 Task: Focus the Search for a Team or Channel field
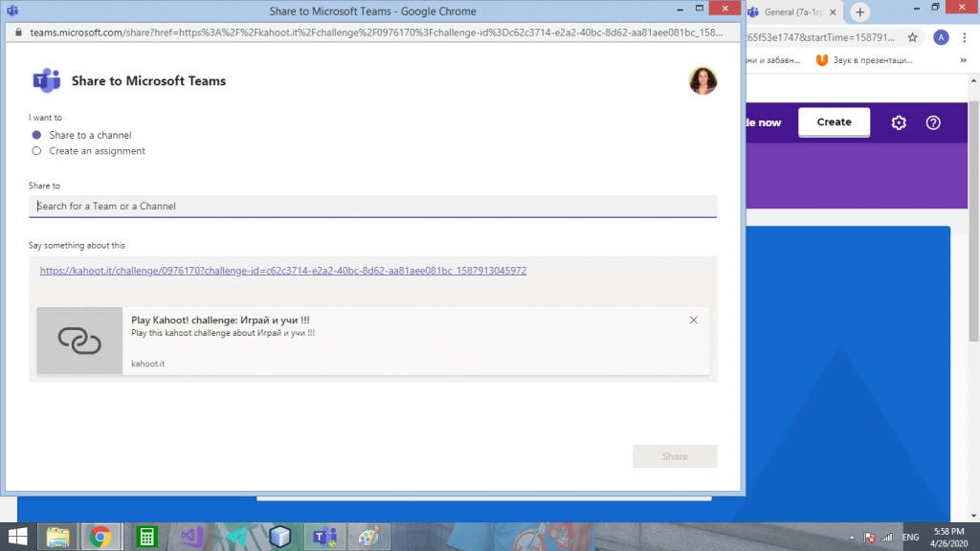tap(372, 207)
